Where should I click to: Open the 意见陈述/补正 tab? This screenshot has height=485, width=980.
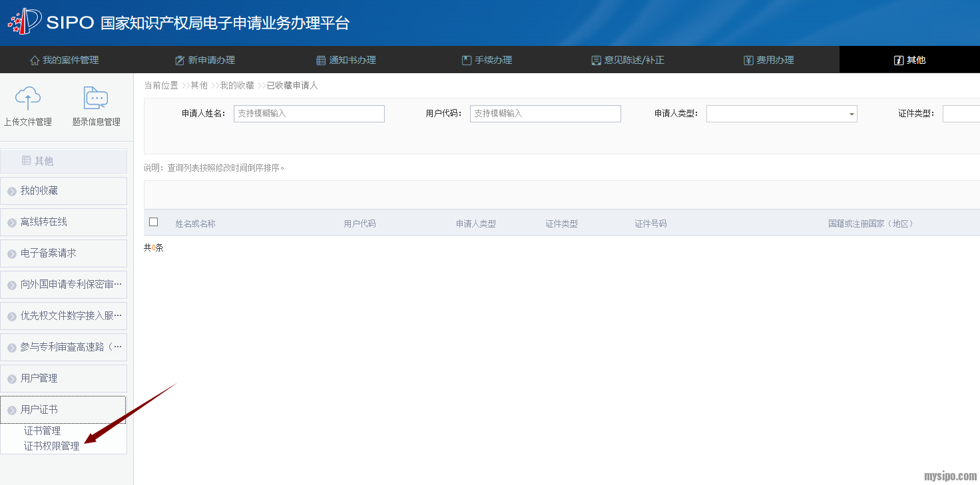[x=627, y=60]
